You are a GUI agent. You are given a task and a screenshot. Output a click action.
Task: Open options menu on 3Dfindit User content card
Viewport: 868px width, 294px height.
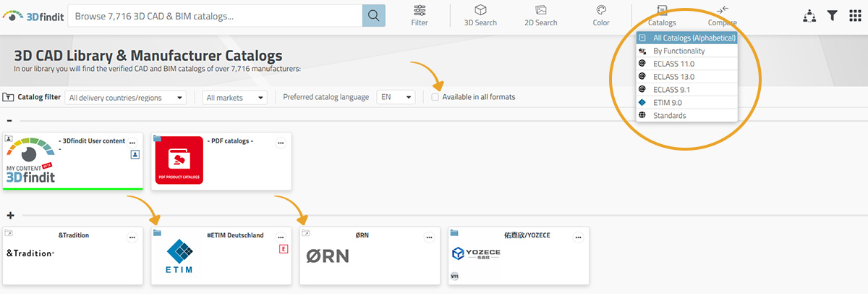click(x=132, y=143)
